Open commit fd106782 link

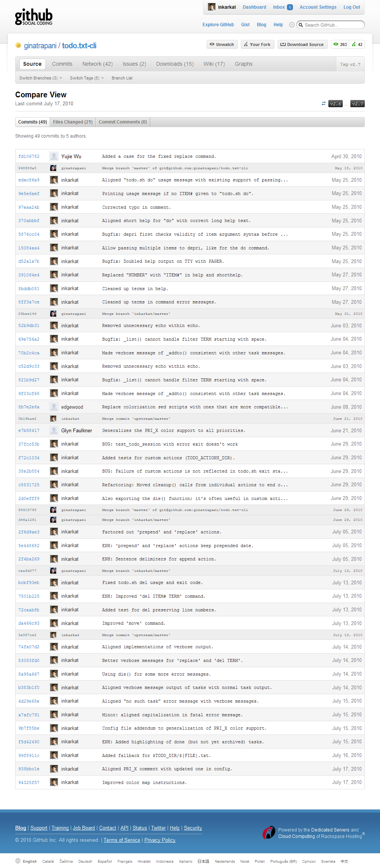tap(29, 156)
